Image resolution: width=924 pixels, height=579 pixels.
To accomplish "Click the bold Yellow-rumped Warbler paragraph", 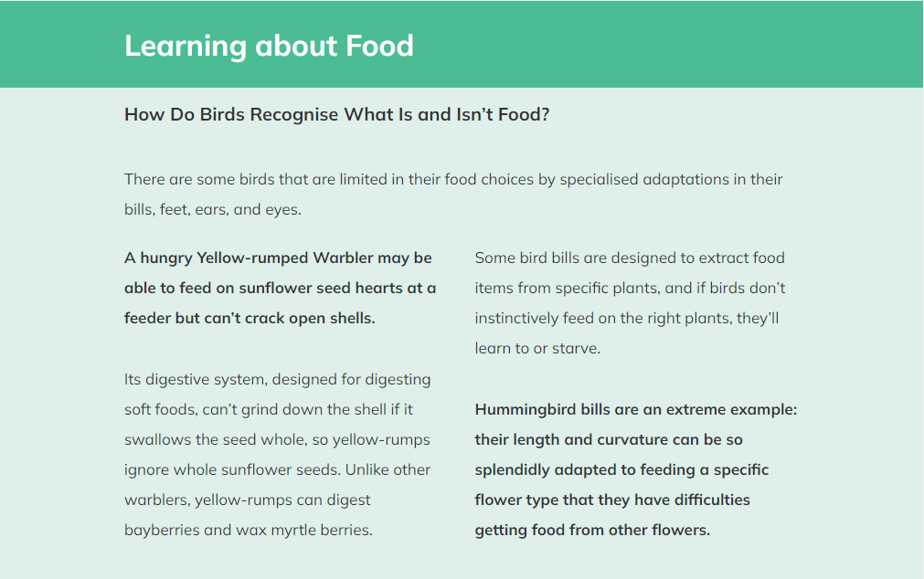I will pos(280,288).
